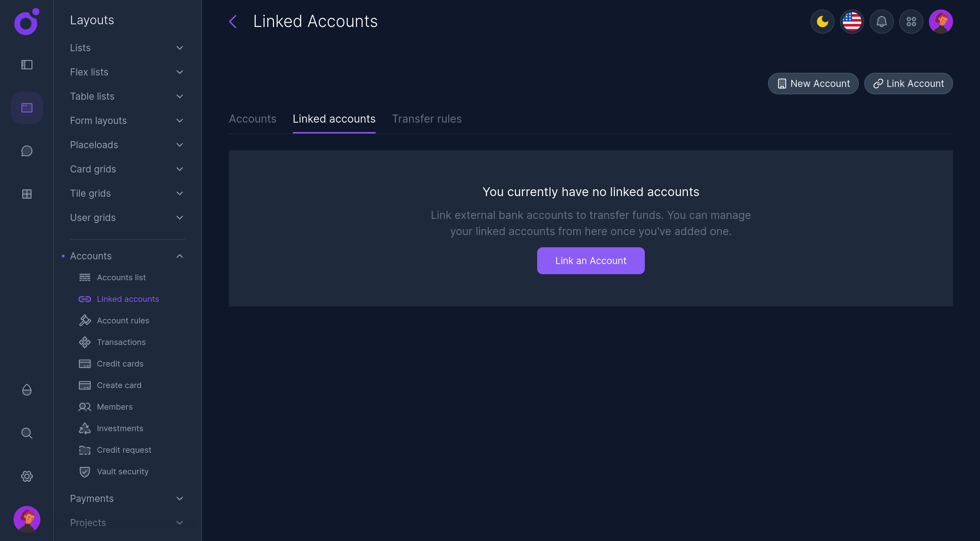This screenshot has width=980, height=541.
Task: Open the US flag language selector
Action: (852, 22)
